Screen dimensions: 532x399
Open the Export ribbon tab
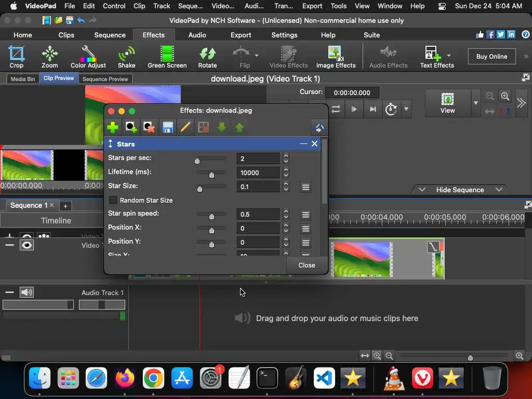[241, 35]
